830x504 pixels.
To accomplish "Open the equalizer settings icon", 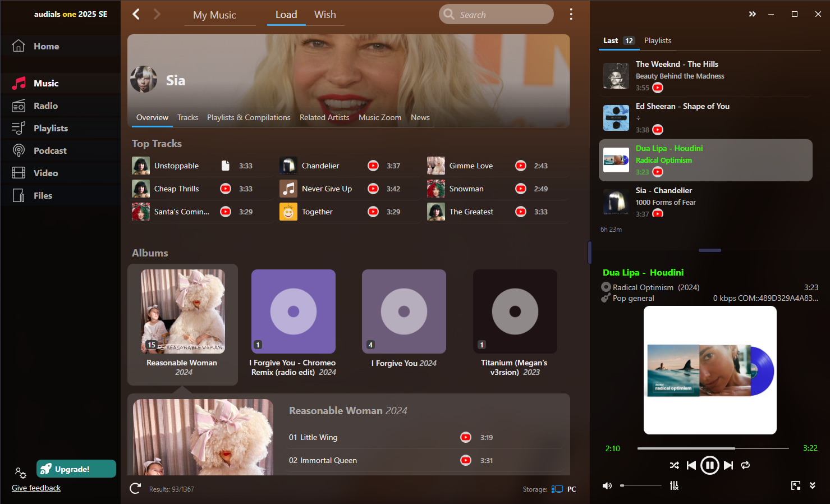I will tap(674, 485).
